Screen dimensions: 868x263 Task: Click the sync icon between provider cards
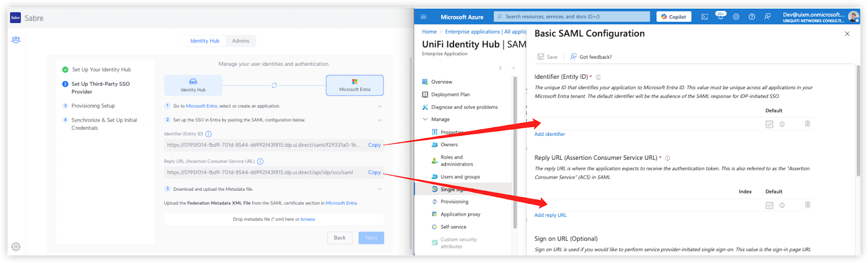274,85
